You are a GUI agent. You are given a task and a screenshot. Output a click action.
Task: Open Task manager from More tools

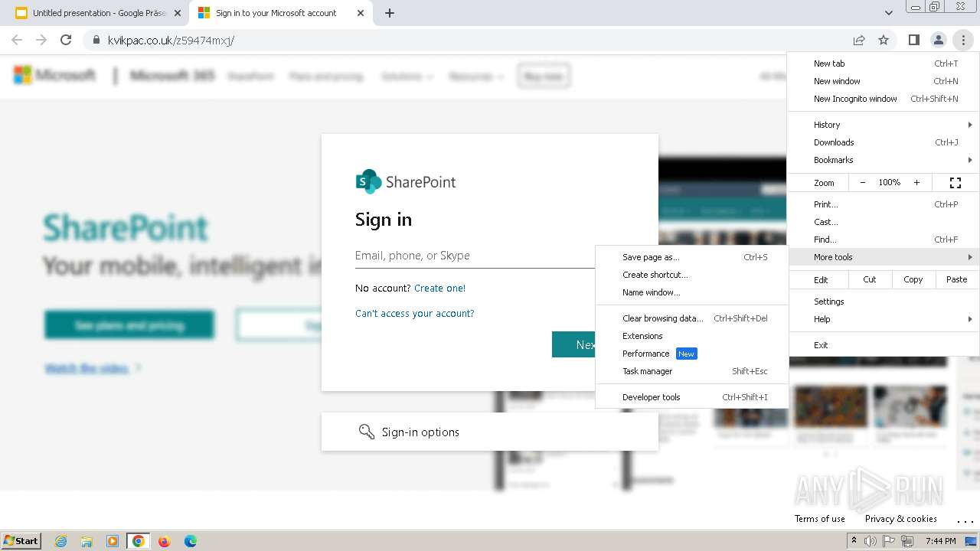(691, 371)
